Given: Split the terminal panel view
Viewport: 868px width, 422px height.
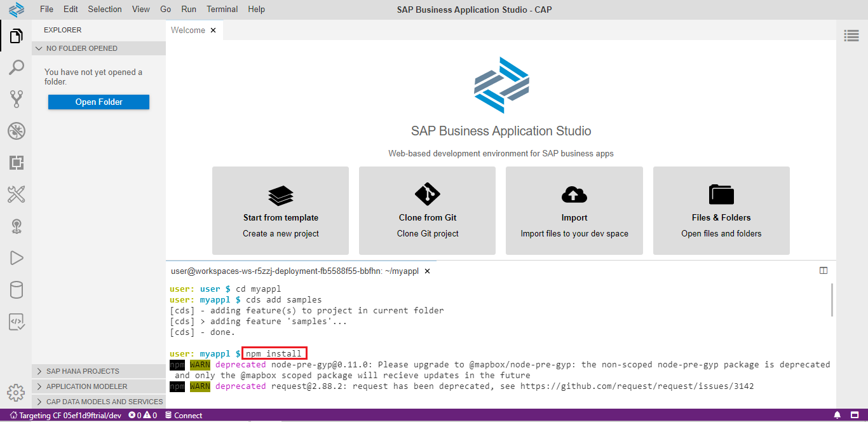Looking at the screenshot, I should point(824,271).
